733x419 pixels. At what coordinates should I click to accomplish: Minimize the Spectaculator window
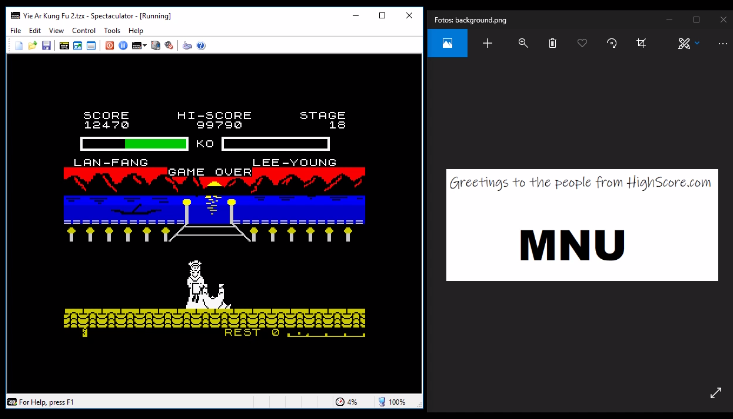(356, 15)
